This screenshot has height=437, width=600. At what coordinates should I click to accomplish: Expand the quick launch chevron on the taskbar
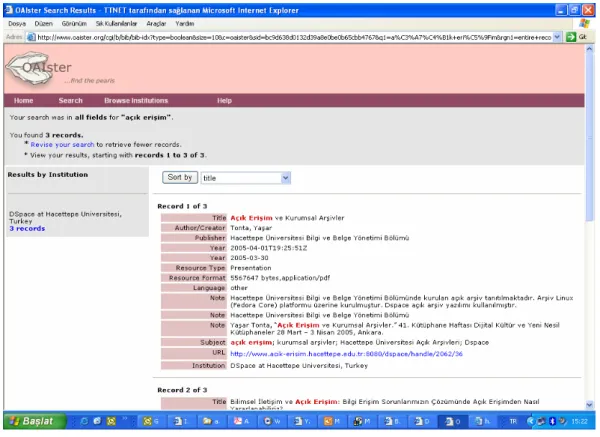[124, 419]
